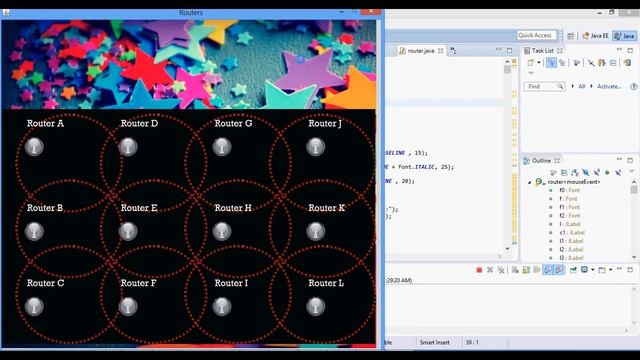Screen dimensions: 640x360
Task: Click the Task List Find field
Action: (x=544, y=86)
